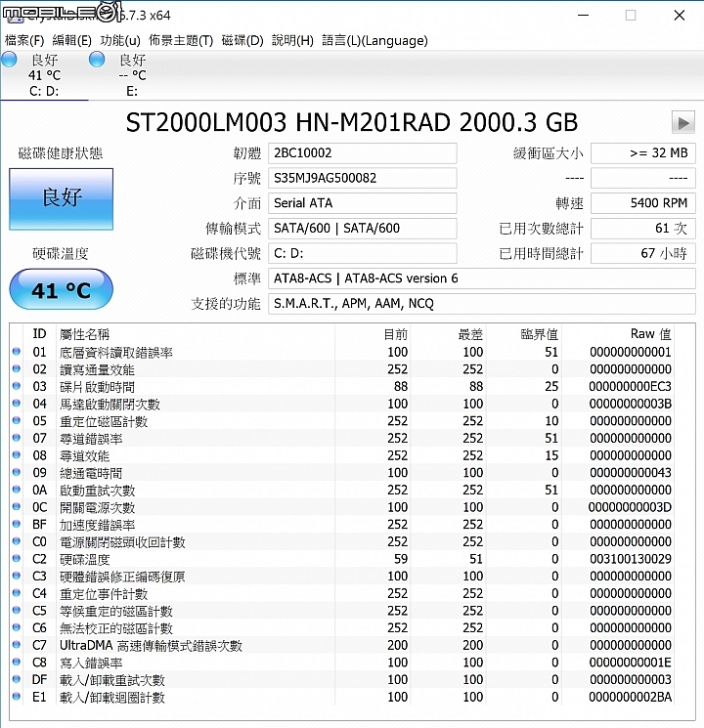Click status dot of attribute C2 row
This screenshot has height=728, width=704.
17,558
